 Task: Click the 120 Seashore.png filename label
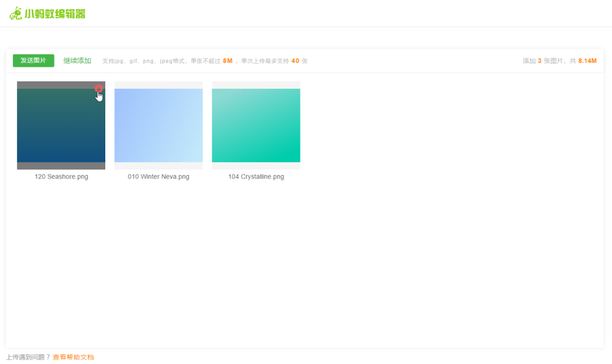click(61, 176)
